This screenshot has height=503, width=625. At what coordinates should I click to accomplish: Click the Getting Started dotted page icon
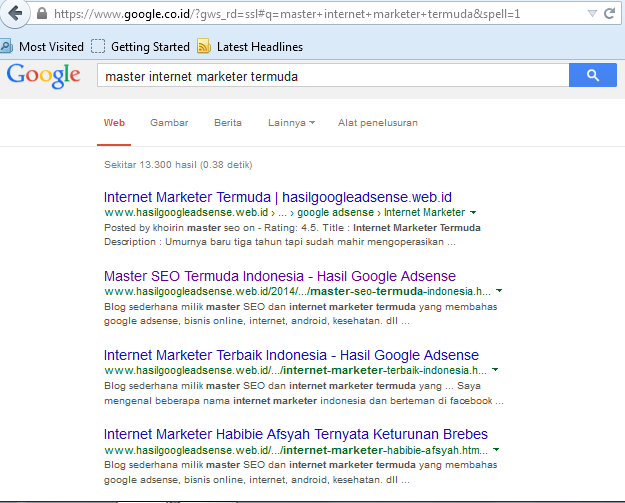pyautogui.click(x=98, y=46)
